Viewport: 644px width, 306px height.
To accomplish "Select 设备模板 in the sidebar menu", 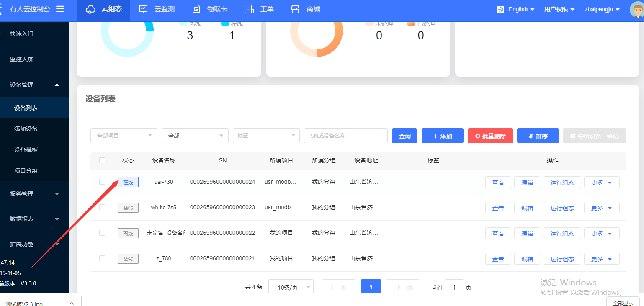I will (26, 150).
